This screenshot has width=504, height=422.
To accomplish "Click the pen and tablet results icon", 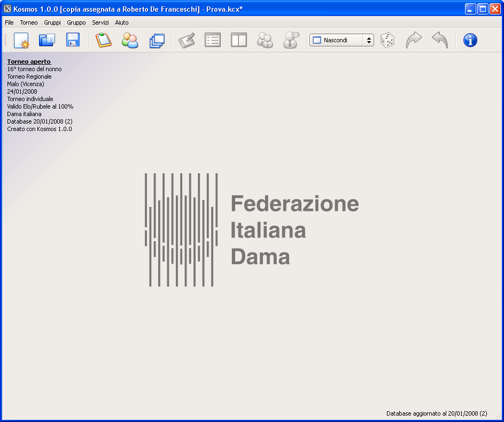I will [187, 40].
